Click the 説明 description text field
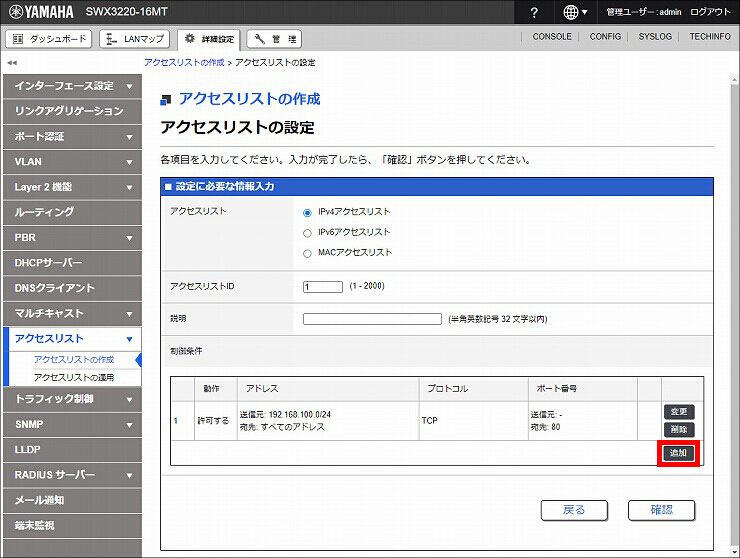The height and width of the screenshot is (558, 740). 372,319
